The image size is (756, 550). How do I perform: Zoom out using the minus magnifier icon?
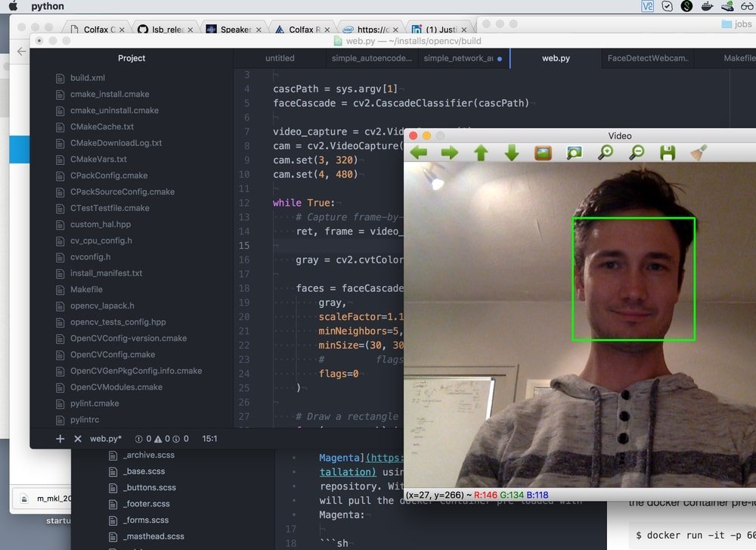pyautogui.click(x=637, y=153)
